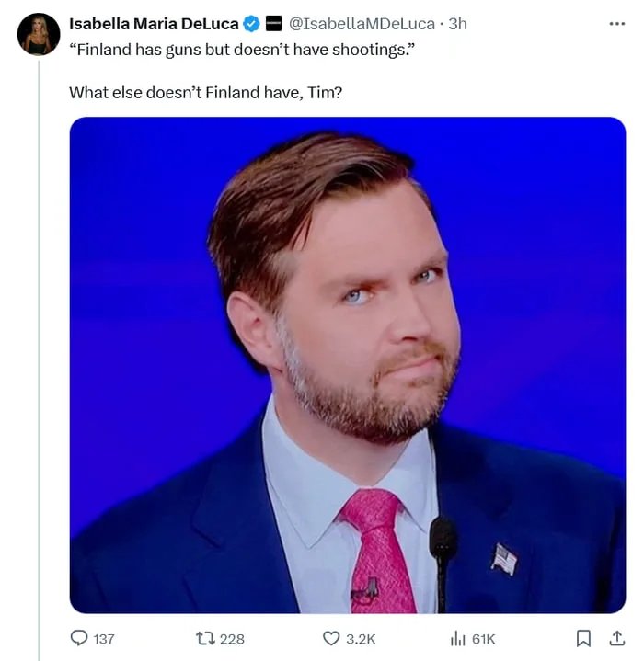Viewport: 644px width, 661px height.
Task: Click the display name Isabella Maria DeLuca
Action: 154,24
